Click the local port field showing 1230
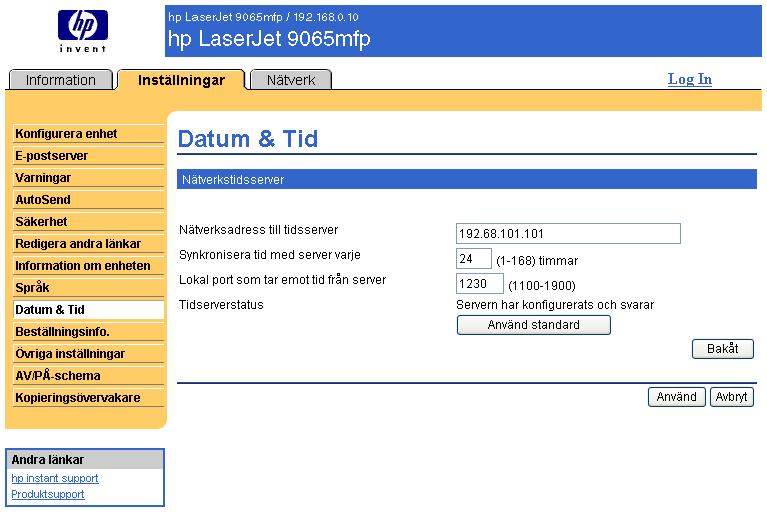 [479, 284]
